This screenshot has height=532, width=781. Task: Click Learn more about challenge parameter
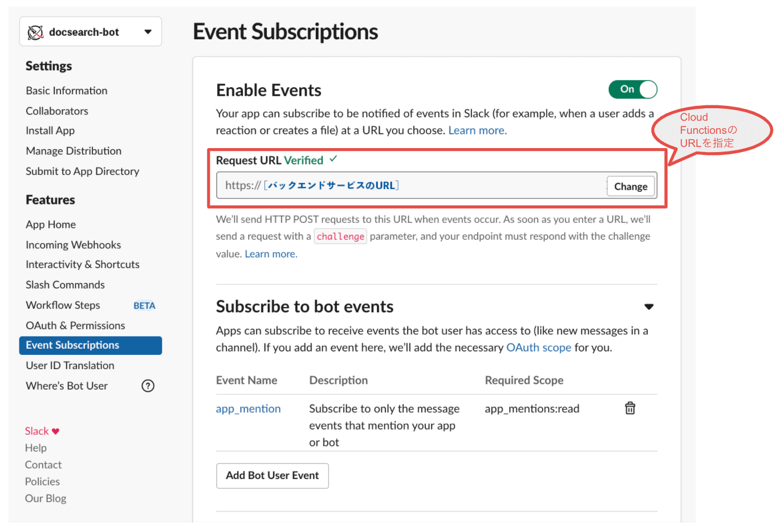click(271, 254)
